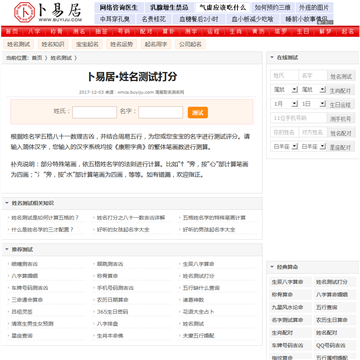Open the 五行缺什么查询 link
Screen dimensions: 360x360
coord(201,288)
